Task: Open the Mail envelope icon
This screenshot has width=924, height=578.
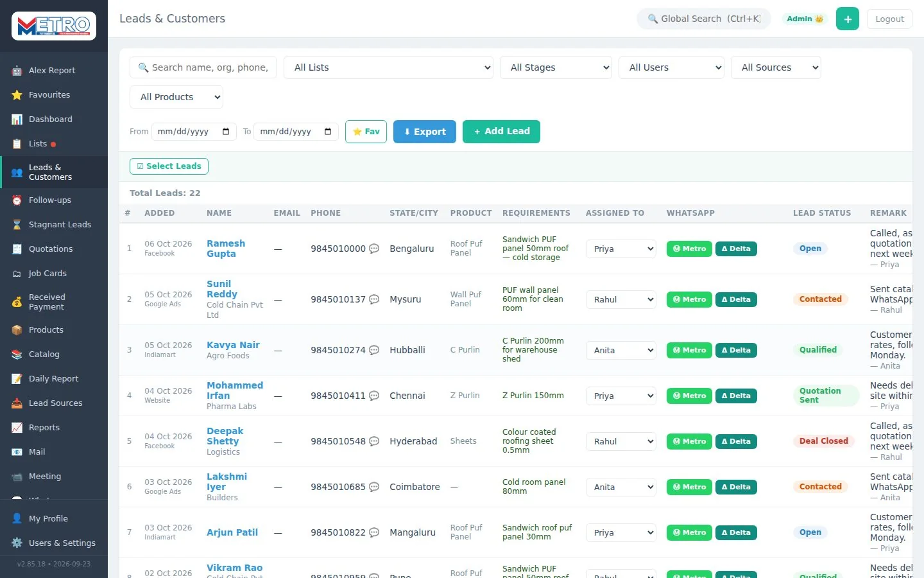Action: point(17,452)
